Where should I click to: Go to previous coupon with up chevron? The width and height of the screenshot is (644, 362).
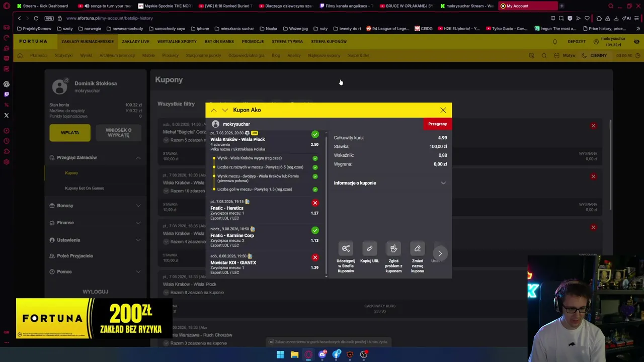[x=214, y=110]
